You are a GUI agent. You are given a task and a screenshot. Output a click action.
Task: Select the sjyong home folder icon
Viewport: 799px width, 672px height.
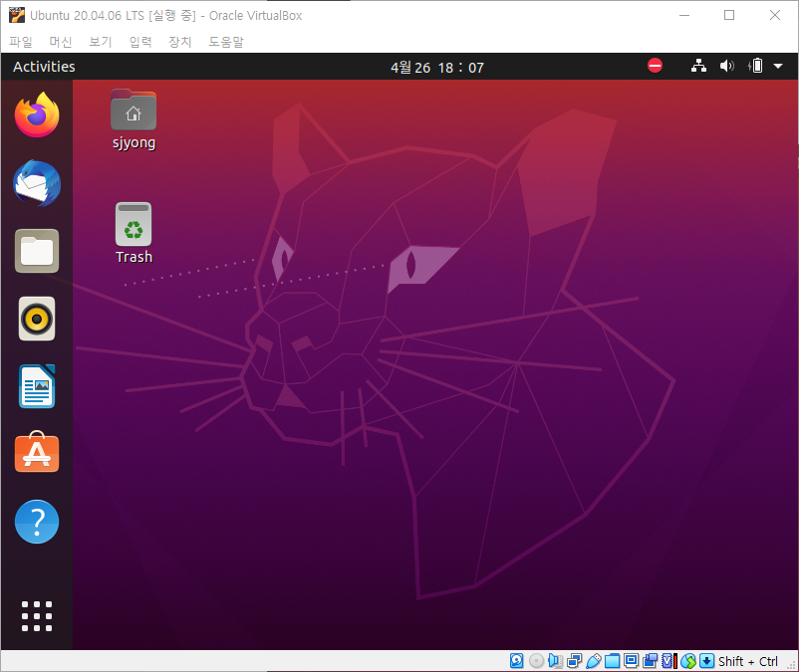pyautogui.click(x=133, y=120)
